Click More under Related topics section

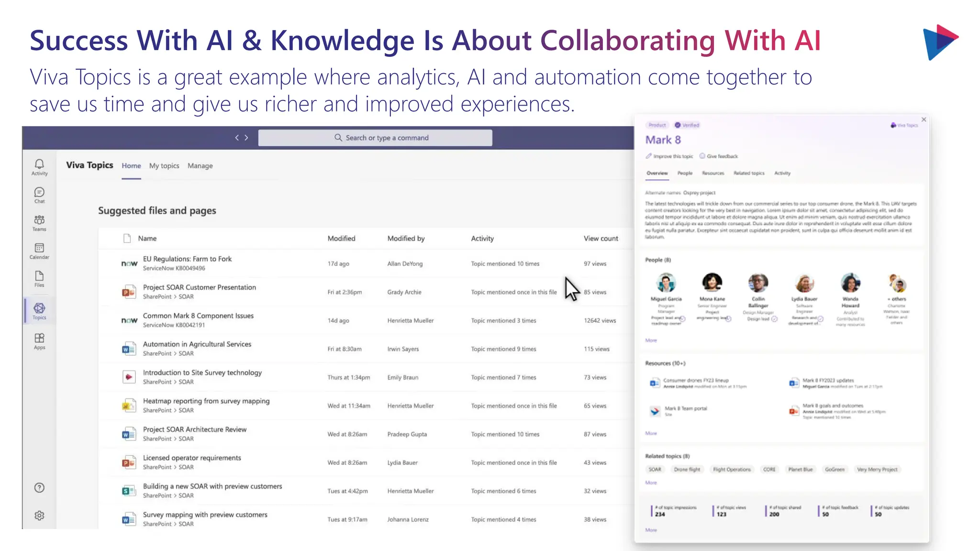tap(651, 483)
